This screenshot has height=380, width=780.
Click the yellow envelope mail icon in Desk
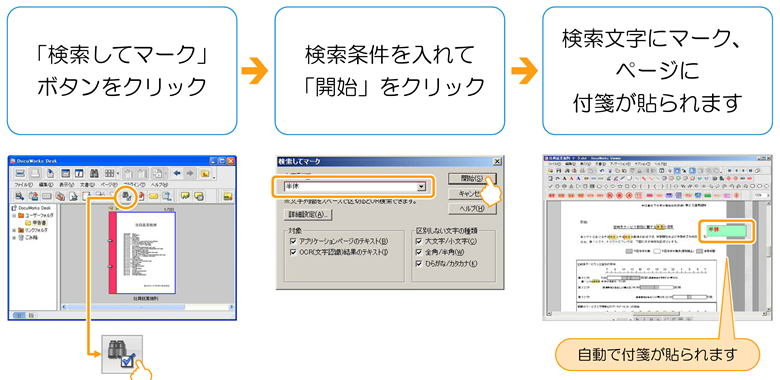(x=153, y=196)
